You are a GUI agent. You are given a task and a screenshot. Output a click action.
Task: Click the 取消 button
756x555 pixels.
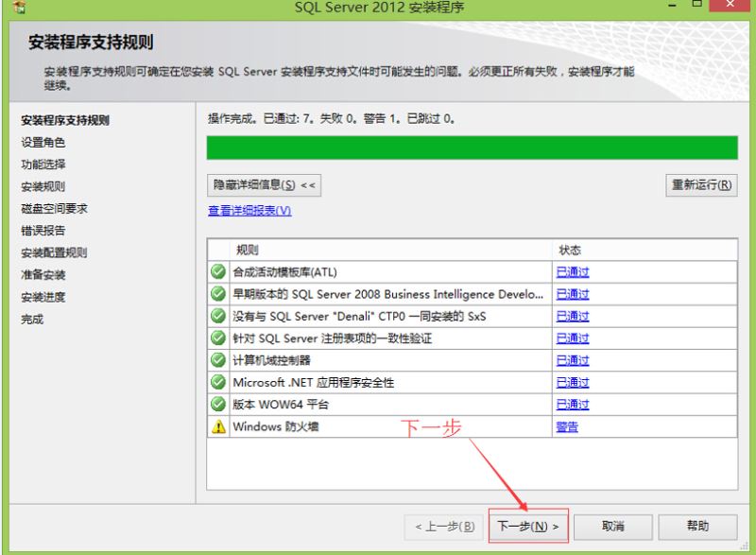click(x=612, y=527)
